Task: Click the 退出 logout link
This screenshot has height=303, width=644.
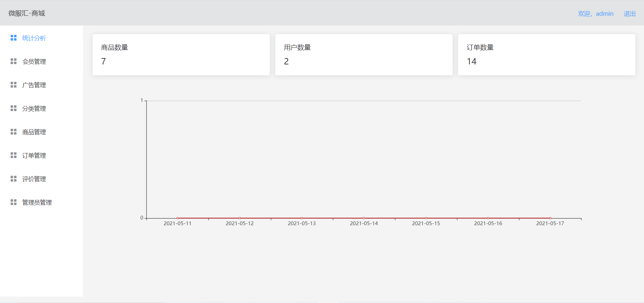Action: click(630, 14)
